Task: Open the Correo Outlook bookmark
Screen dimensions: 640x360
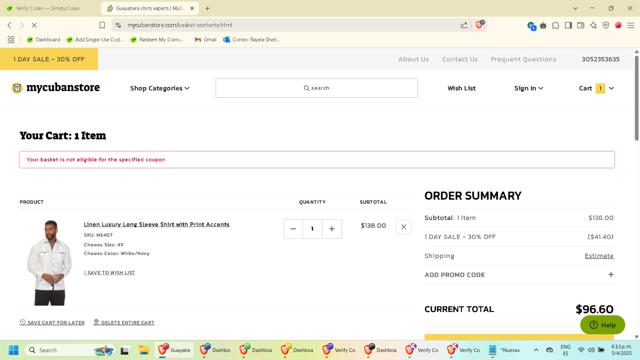Action: coord(251,40)
